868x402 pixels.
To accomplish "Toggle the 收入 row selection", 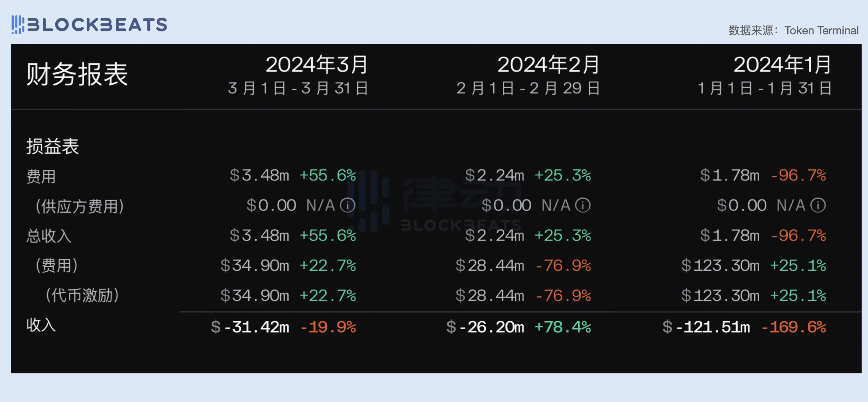I will tap(41, 325).
